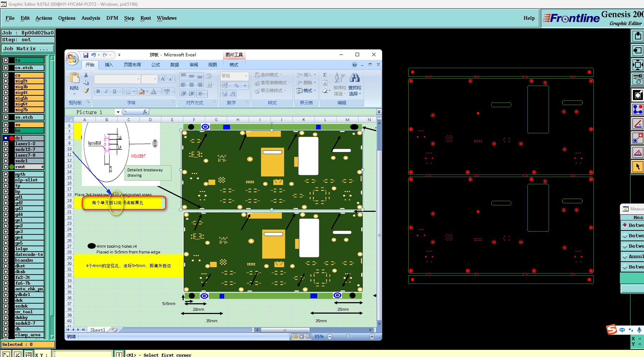Click the fill color paint bucket swatch

tap(141, 91)
